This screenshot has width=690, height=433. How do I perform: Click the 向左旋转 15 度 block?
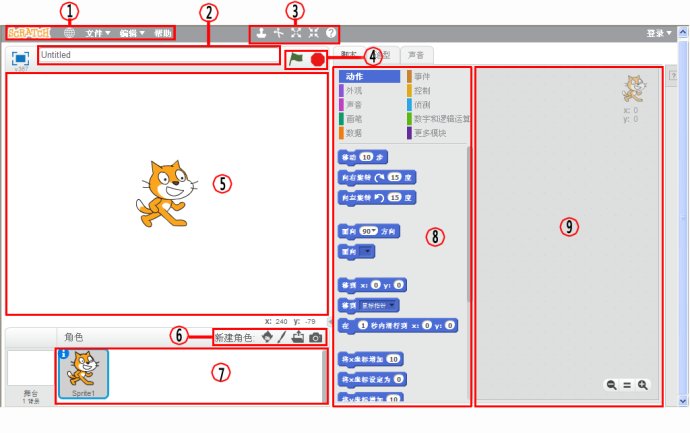point(377,198)
